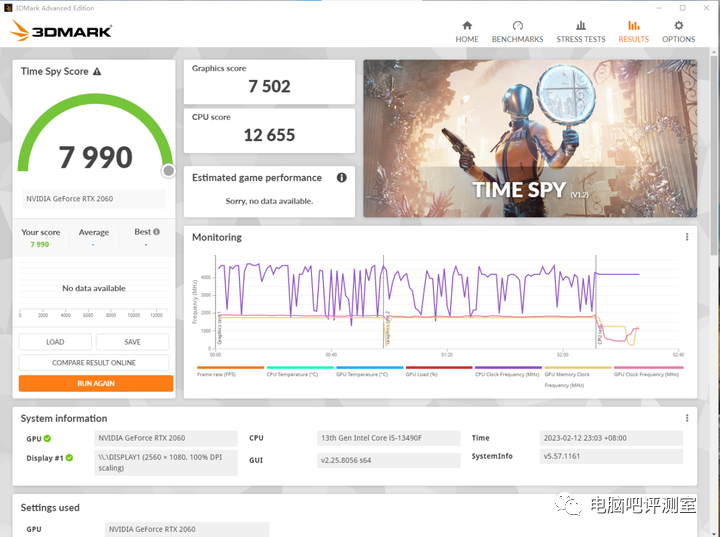Click the 13th Gen Intel Core i5-13490F text
This screenshot has height=537, width=720.
tap(371, 438)
